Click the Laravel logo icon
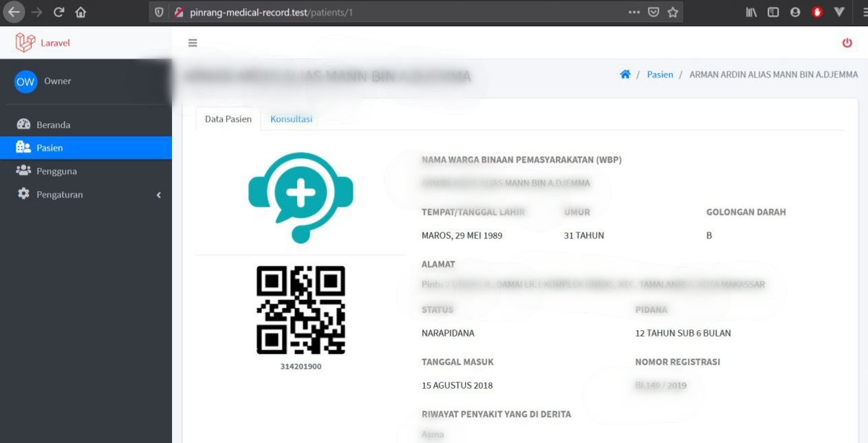Viewport: 868px width, 443px height. (25, 43)
